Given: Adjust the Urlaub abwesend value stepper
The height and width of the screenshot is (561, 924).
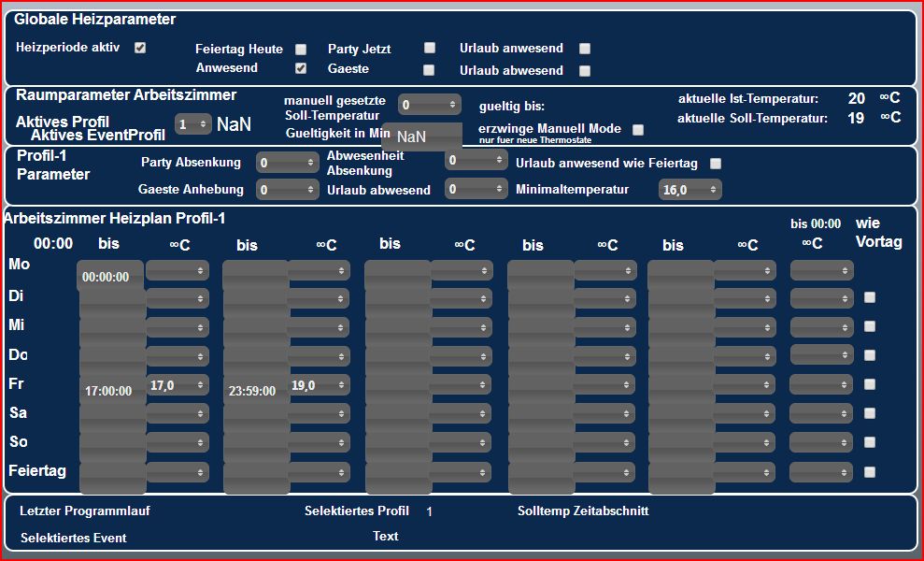Looking at the screenshot, I should point(476,189).
